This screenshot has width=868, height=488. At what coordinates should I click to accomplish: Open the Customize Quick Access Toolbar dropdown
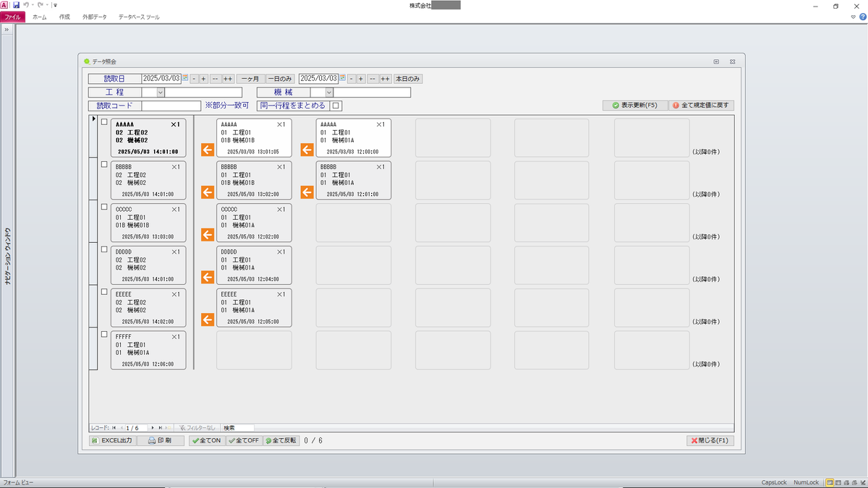coord(55,5)
